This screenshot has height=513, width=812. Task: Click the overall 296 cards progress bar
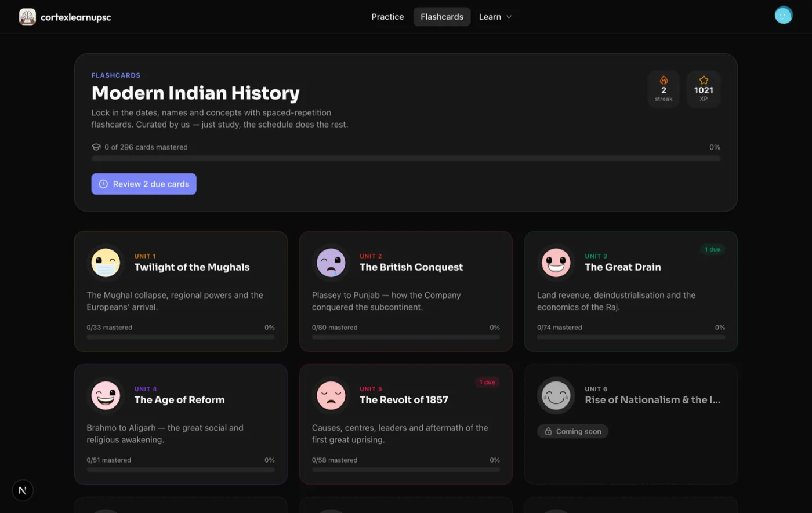coord(406,158)
